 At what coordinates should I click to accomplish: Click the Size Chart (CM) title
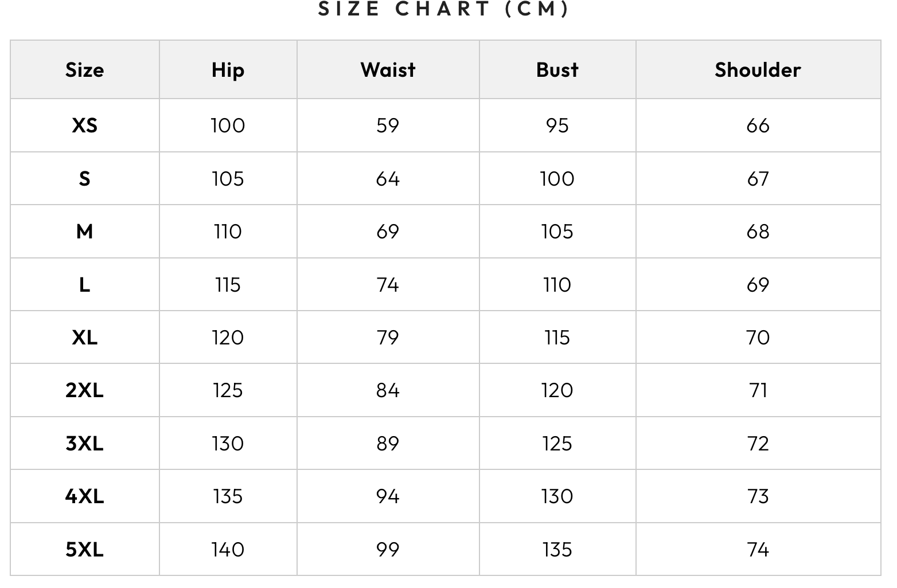[x=444, y=9]
